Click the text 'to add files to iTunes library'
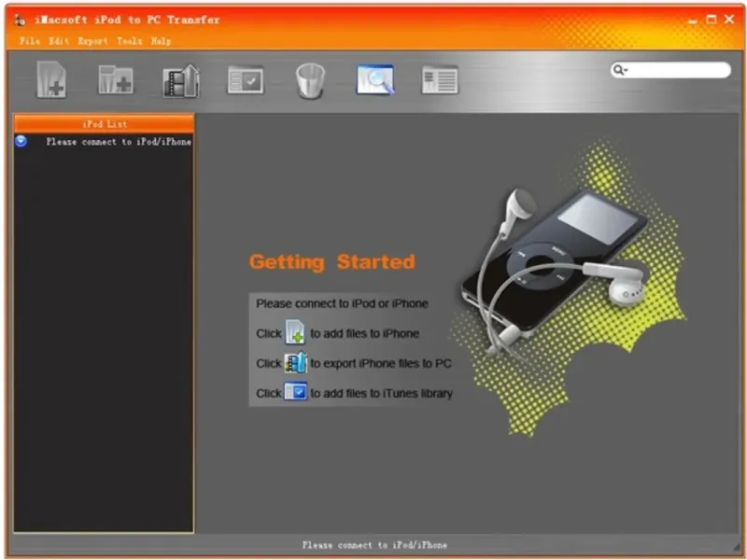This screenshot has height=560, width=747. coord(381,393)
